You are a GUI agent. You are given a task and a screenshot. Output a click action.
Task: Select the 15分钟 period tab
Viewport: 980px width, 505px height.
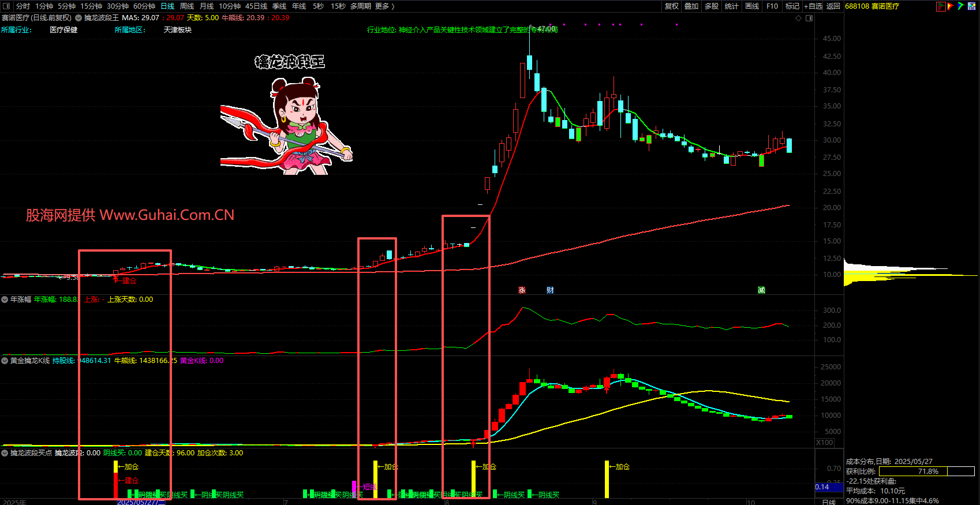[91, 6]
